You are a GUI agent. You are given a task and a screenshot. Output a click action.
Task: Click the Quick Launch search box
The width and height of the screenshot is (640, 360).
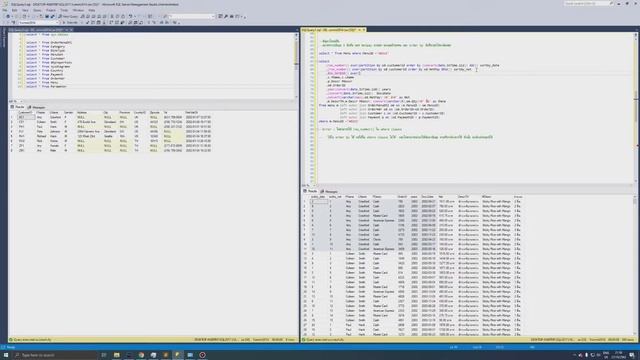click(589, 4)
